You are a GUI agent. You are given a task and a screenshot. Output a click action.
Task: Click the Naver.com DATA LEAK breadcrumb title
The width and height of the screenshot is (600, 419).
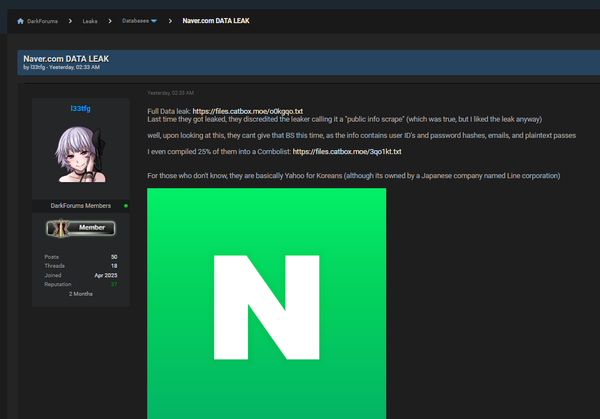pyautogui.click(x=216, y=21)
